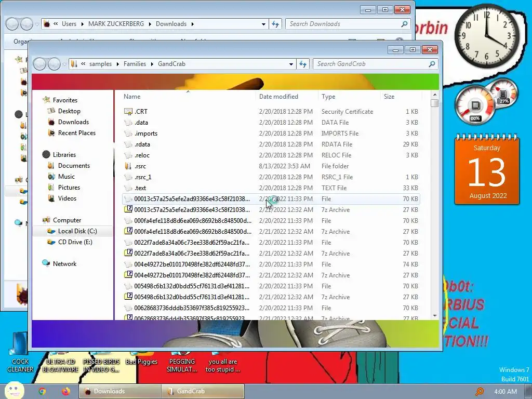Click the calendar gadget showing August 13
The width and height of the screenshot is (532, 399).
(487, 169)
